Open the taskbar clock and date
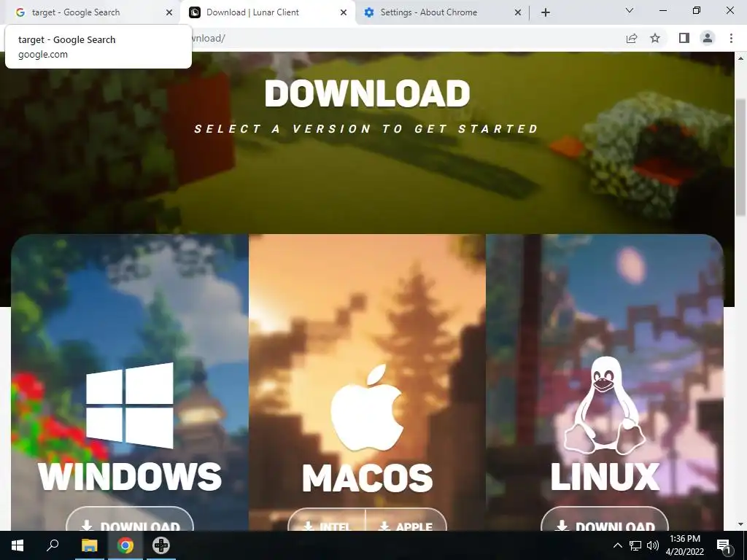This screenshot has width=747, height=560. point(684,545)
